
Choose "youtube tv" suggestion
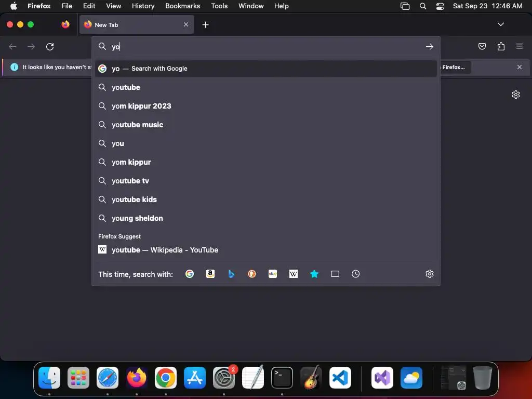click(x=265, y=181)
